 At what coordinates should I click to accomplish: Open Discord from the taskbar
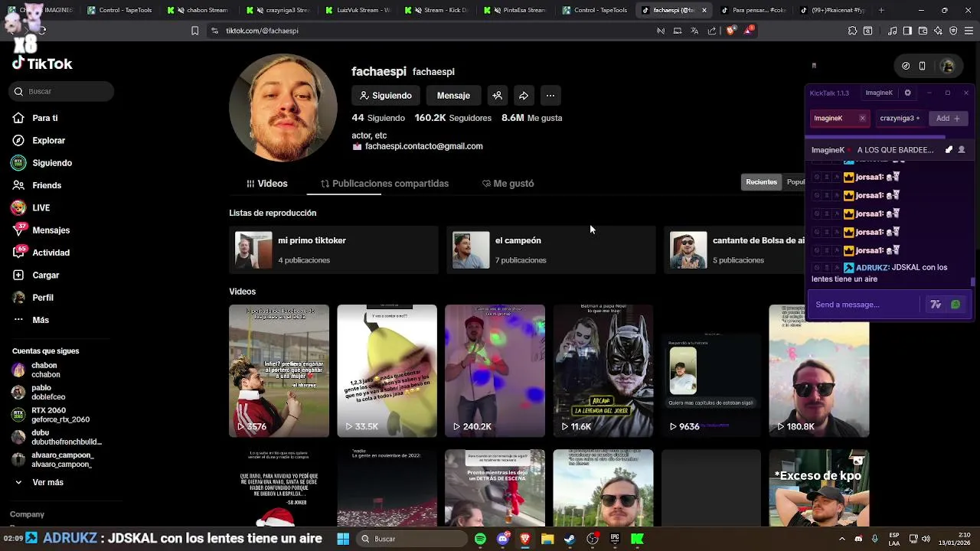click(502, 539)
